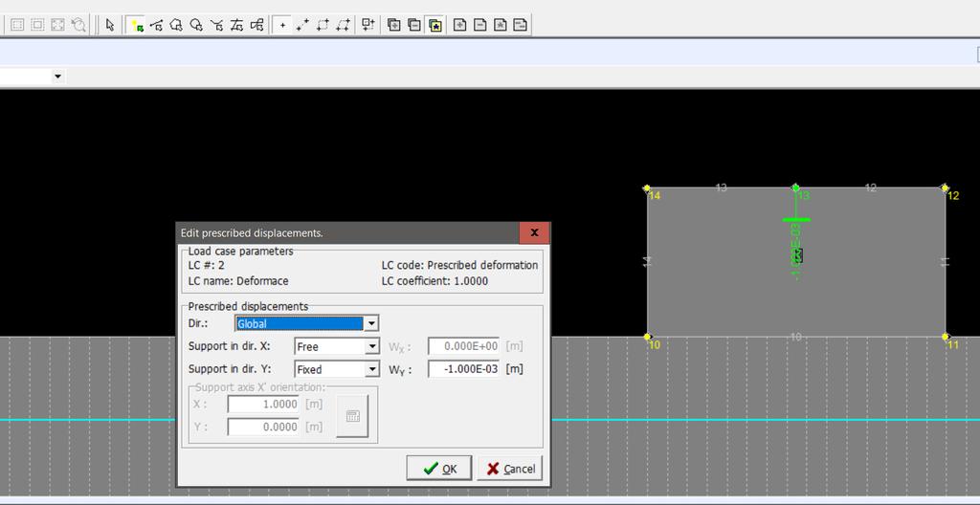Screen dimensions: 980x505
Task: Click the add item page icon
Action: (x=460, y=25)
